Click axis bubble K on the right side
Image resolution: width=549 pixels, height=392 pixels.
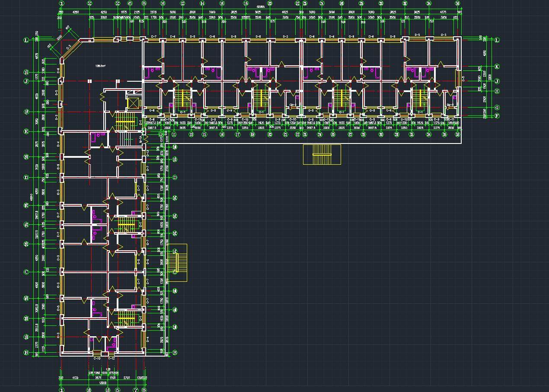tap(497, 67)
